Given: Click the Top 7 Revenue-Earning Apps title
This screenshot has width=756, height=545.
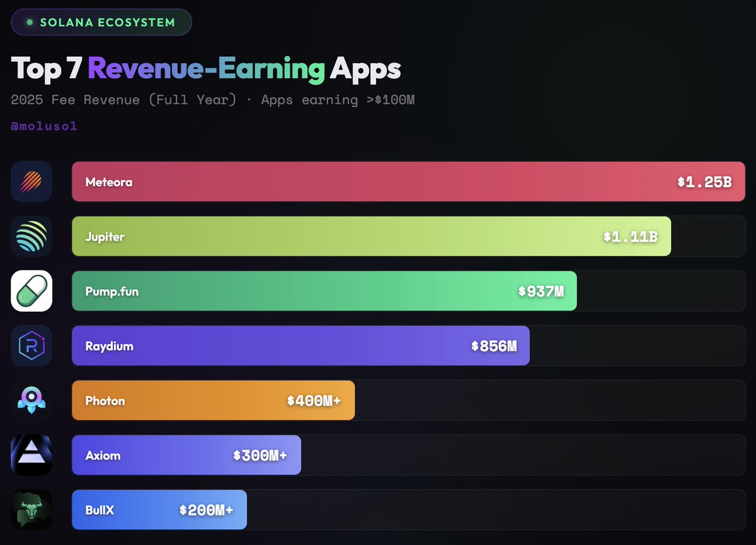Looking at the screenshot, I should pyautogui.click(x=206, y=69).
